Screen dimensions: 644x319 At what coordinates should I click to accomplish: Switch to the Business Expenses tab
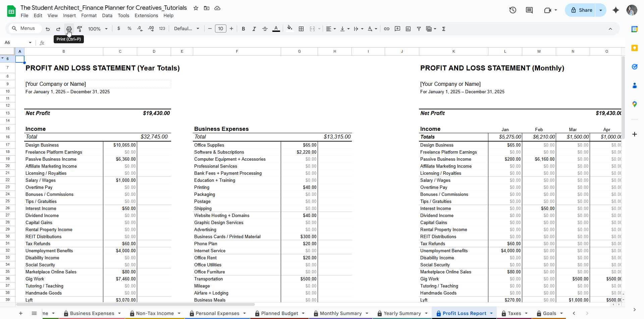(x=92, y=313)
